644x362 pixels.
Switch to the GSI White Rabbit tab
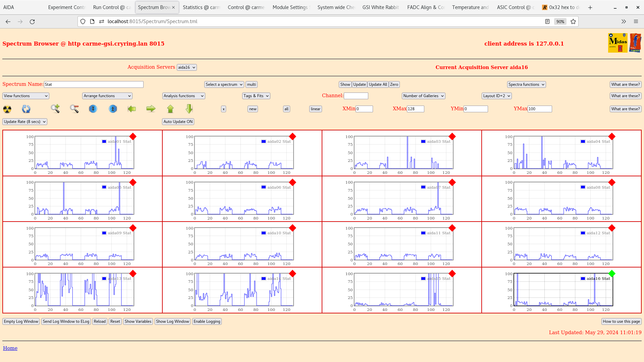380,7
